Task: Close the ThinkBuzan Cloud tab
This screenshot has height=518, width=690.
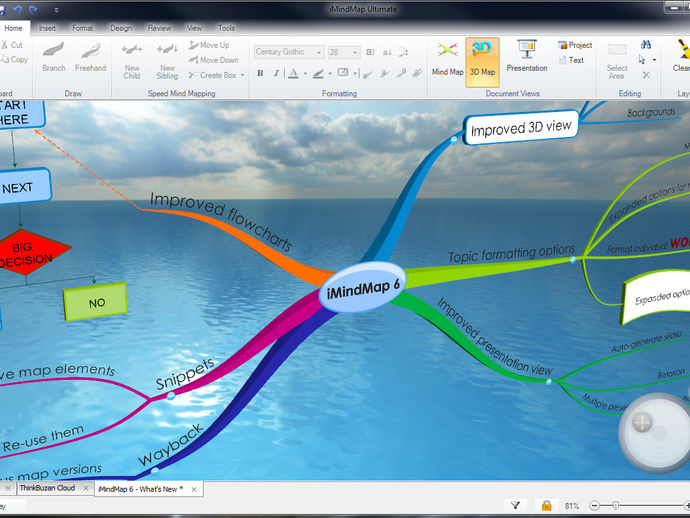Action: (86, 488)
